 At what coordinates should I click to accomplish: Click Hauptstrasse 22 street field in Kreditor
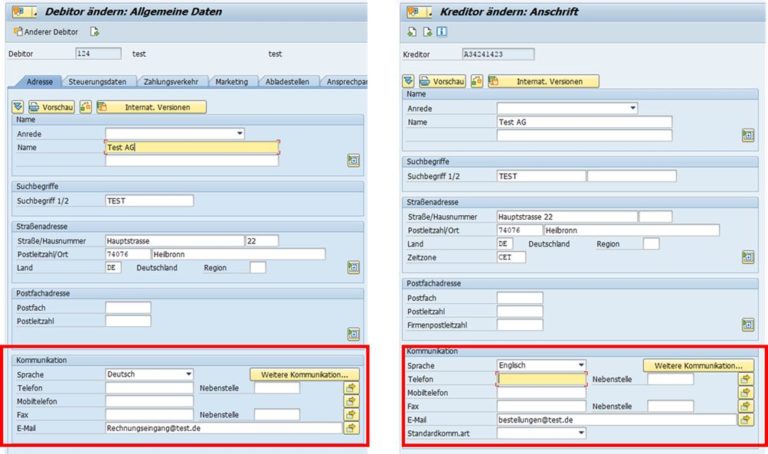click(x=567, y=216)
